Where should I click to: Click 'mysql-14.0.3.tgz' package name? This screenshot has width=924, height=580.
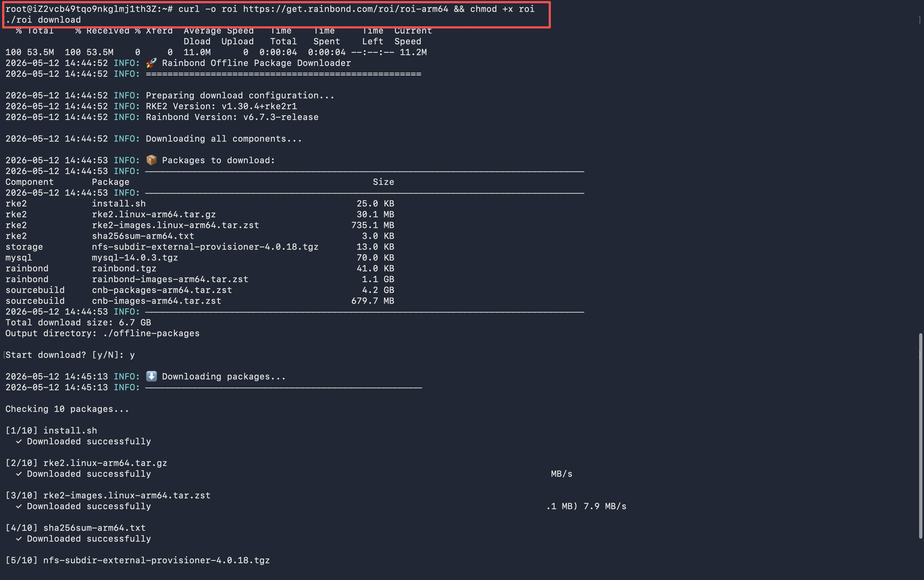click(135, 258)
